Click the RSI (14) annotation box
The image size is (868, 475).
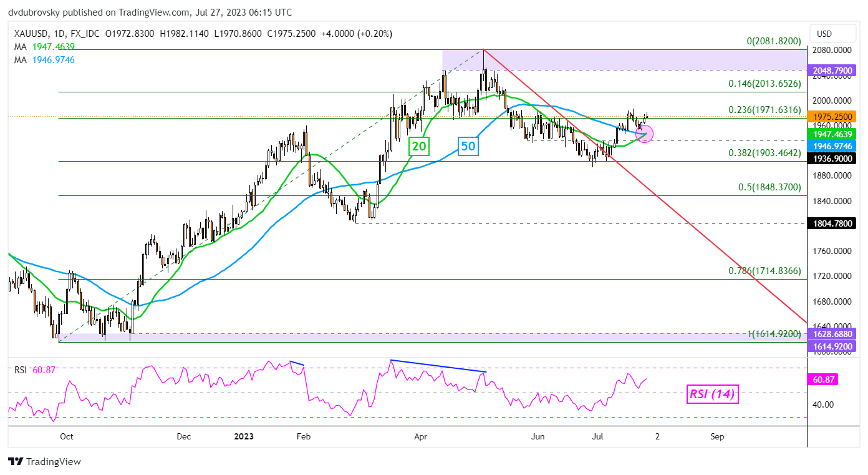point(712,394)
